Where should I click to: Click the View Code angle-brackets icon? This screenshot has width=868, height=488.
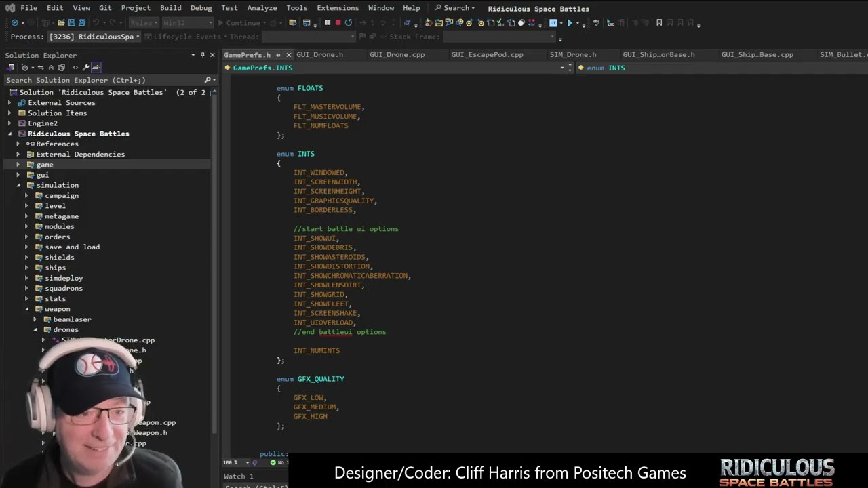click(75, 68)
